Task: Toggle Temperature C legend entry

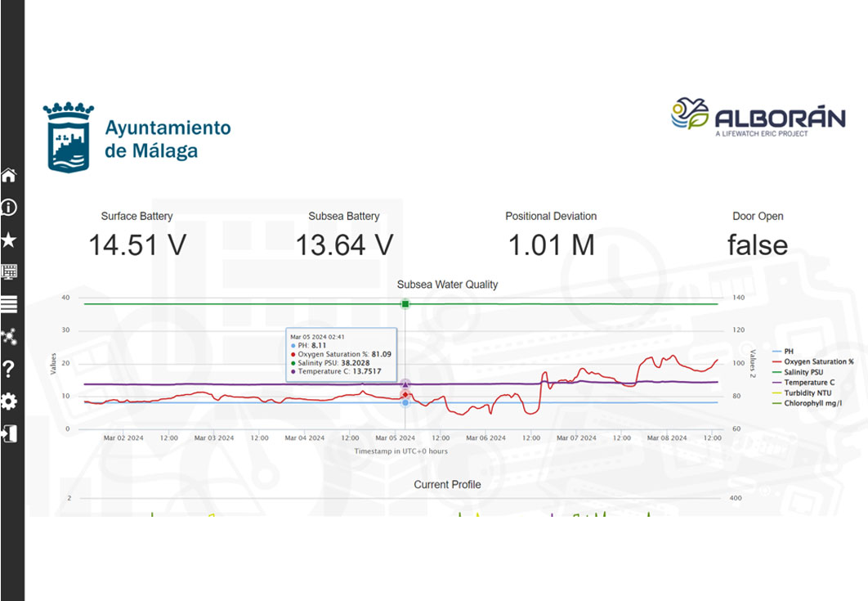Action: click(808, 383)
